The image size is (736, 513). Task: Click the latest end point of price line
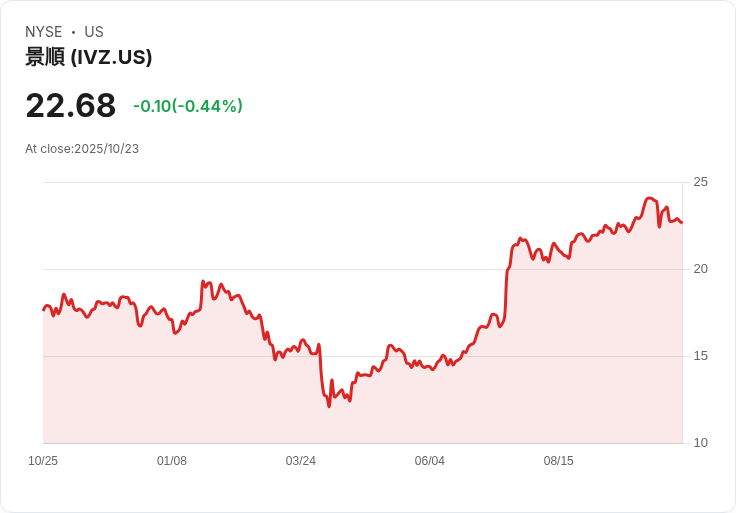click(x=682, y=222)
